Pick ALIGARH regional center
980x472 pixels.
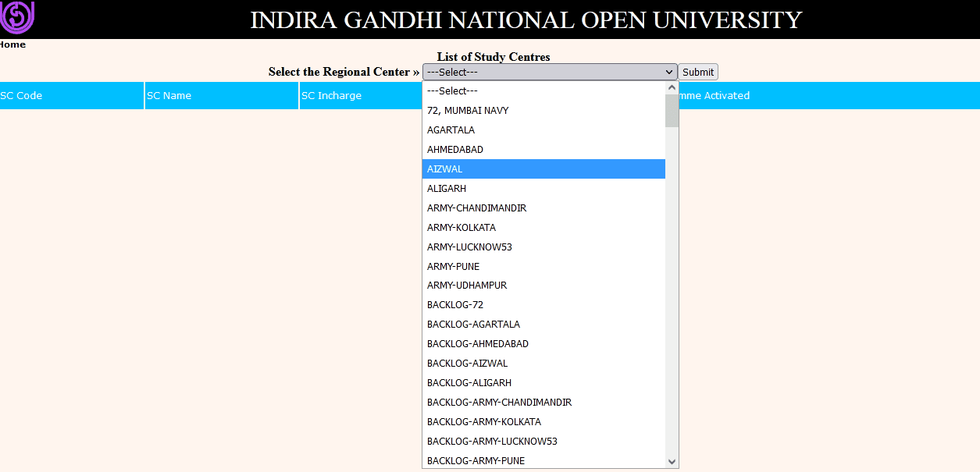[x=544, y=188]
